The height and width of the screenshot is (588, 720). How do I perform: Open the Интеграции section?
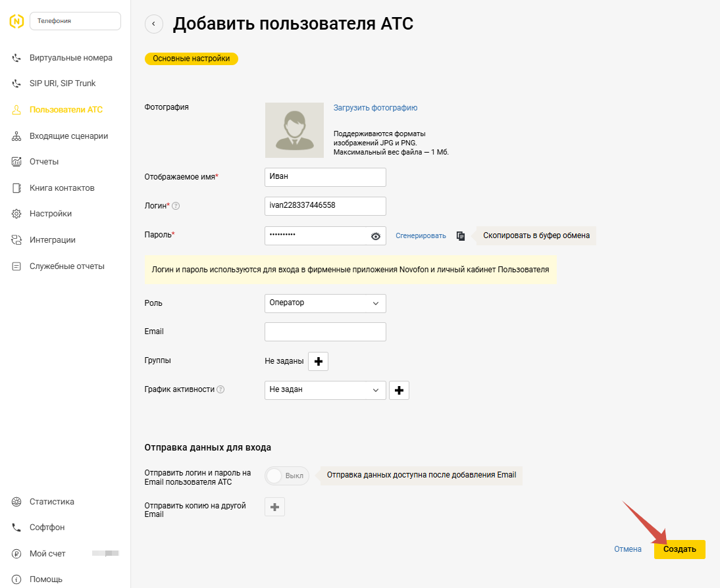point(53,239)
